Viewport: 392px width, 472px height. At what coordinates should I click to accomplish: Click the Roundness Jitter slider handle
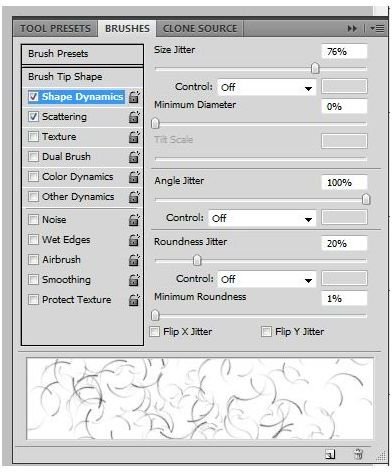click(197, 260)
